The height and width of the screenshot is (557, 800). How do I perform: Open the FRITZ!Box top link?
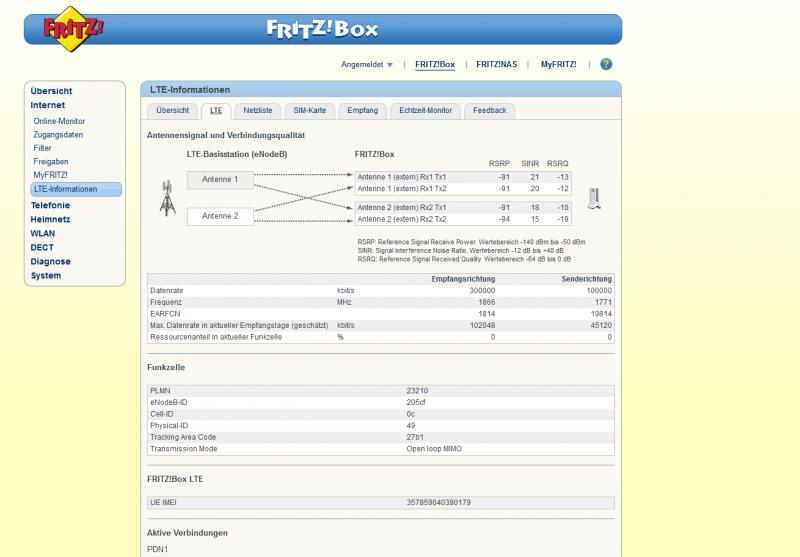(435, 64)
